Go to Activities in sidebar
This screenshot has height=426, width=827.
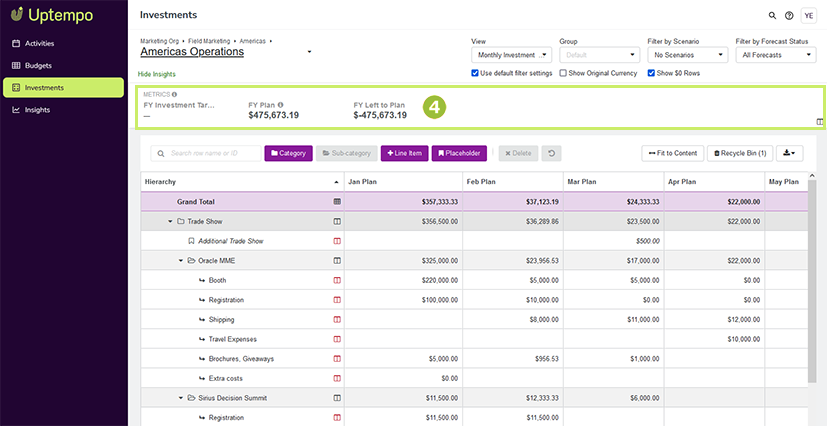click(x=63, y=43)
